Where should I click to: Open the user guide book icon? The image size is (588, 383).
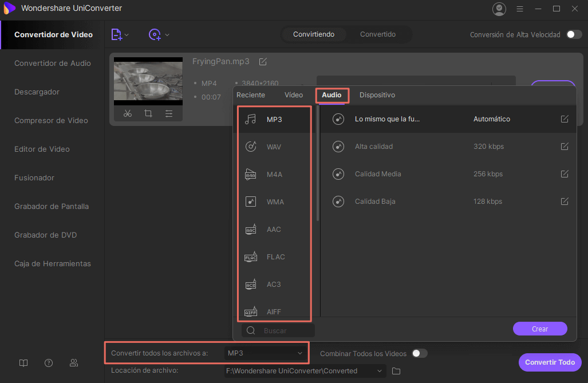(x=23, y=363)
